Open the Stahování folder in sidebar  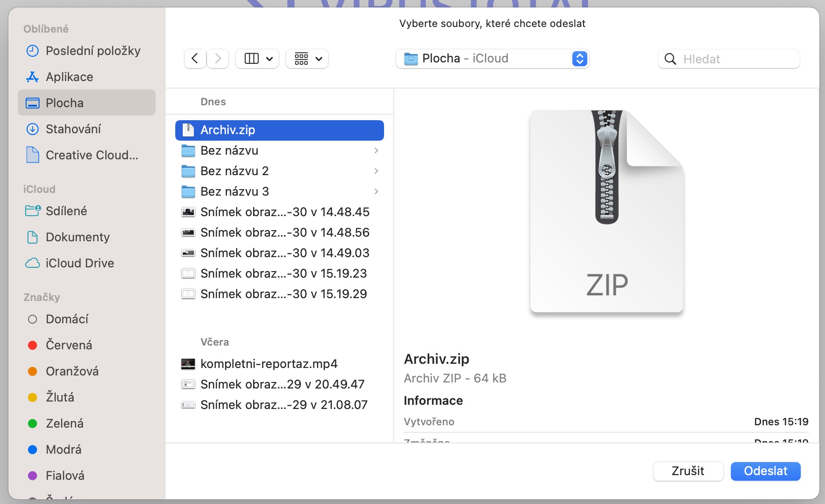pyautogui.click(x=73, y=129)
